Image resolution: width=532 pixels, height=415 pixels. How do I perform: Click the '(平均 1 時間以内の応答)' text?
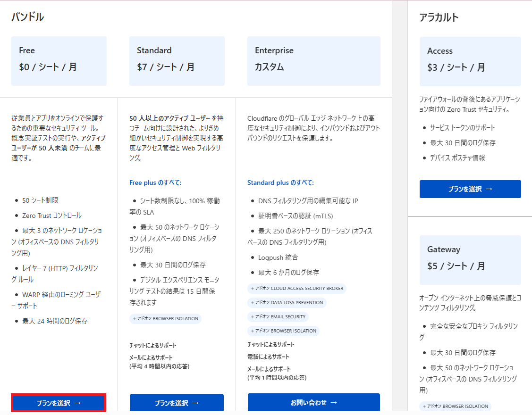277,378
